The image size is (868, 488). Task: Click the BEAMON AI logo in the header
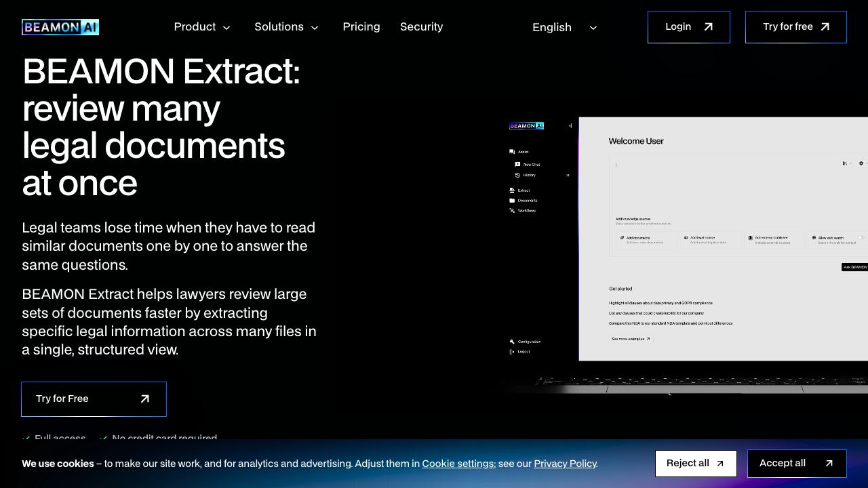pos(60,27)
